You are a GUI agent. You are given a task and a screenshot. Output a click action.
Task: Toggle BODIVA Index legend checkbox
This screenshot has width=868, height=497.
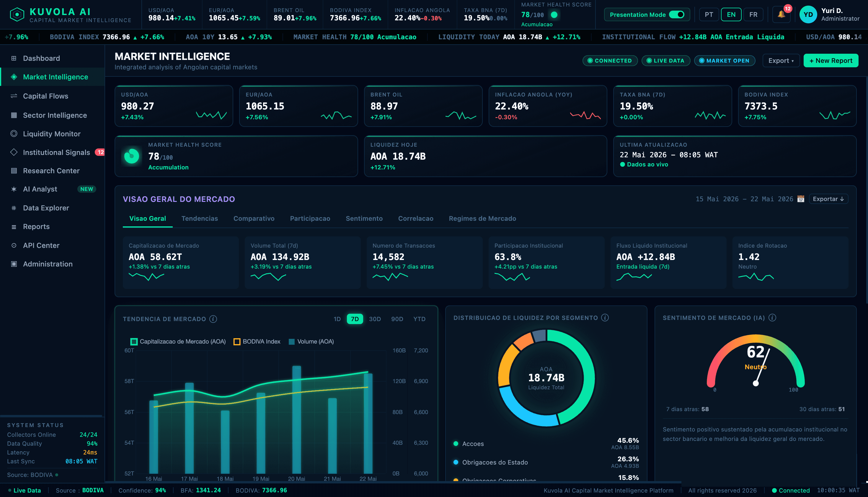pos(237,342)
